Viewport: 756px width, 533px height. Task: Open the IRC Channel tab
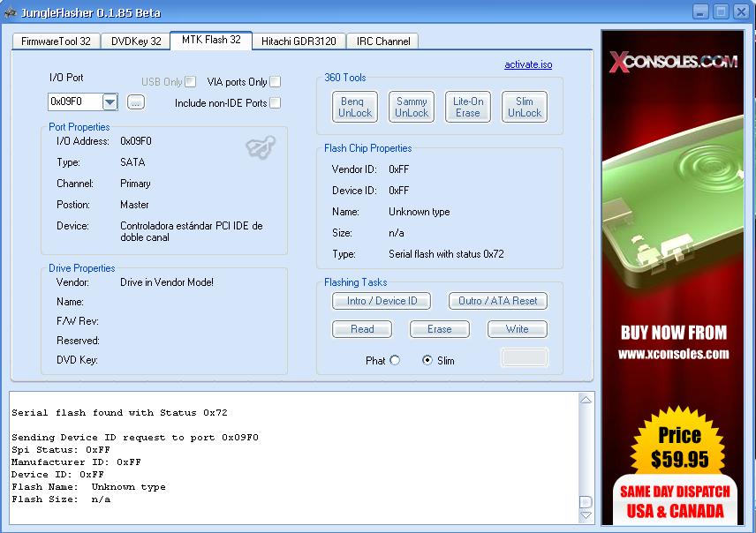point(382,41)
